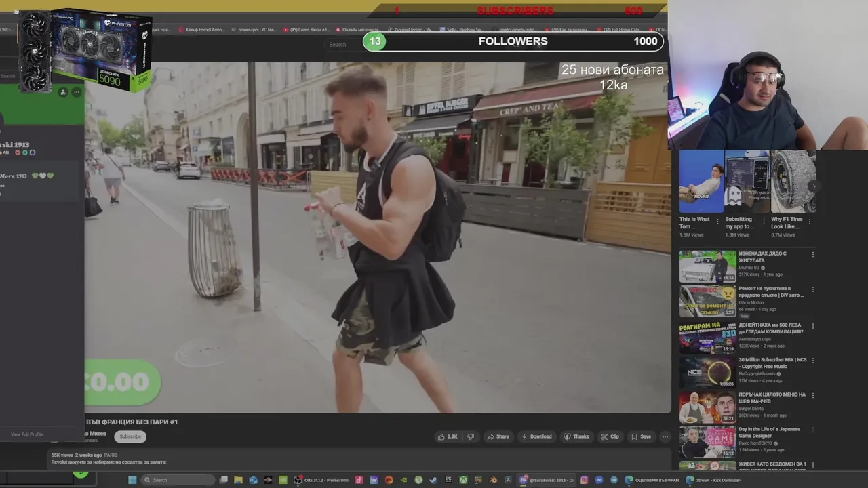This screenshot has height=488, width=868.
Task: Download the YouTube video
Action: coord(536,436)
